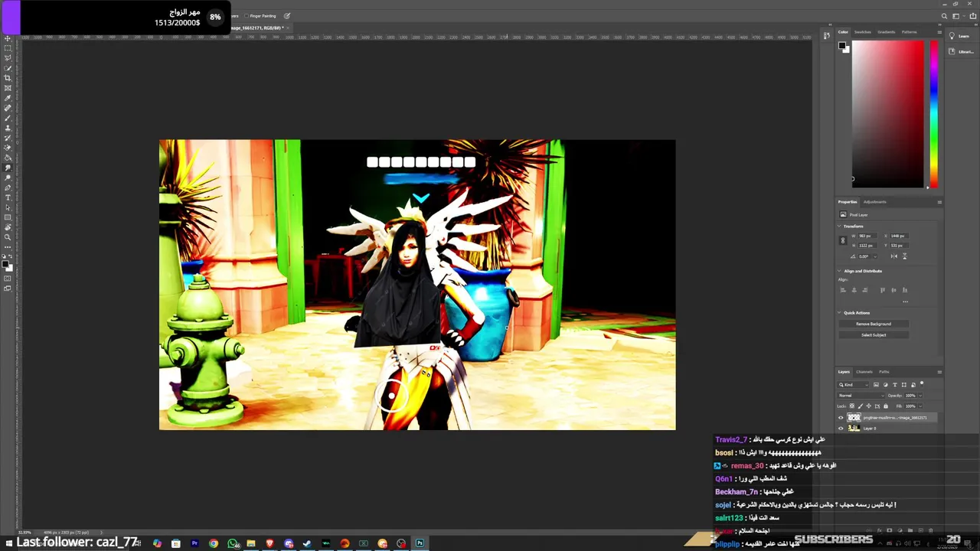The image size is (980, 551).
Task: Click the Select Subject button
Action: [x=874, y=334]
